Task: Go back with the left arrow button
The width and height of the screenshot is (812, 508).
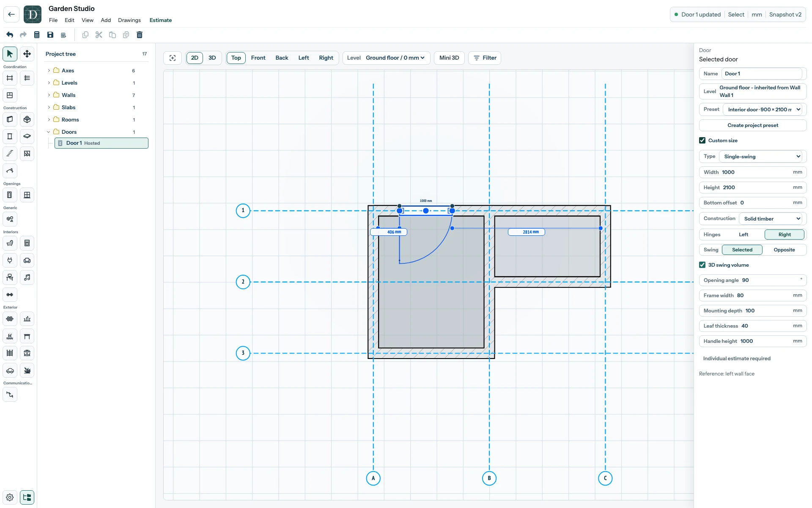Action: coord(11,14)
